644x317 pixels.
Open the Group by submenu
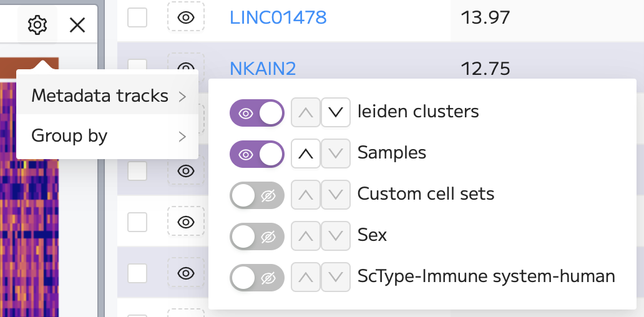click(107, 136)
